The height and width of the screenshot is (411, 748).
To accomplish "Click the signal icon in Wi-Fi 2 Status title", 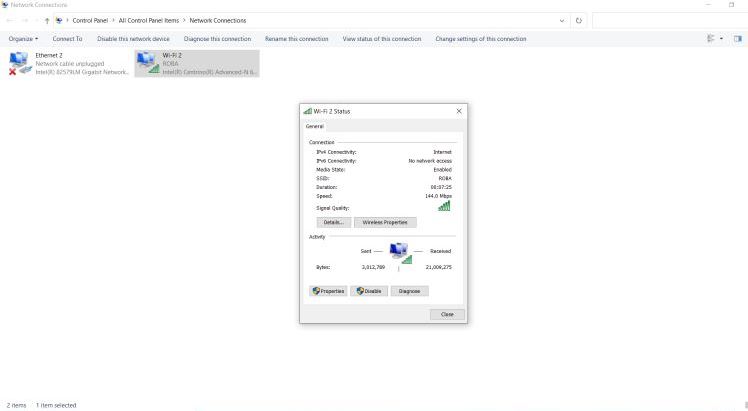I will [x=308, y=111].
